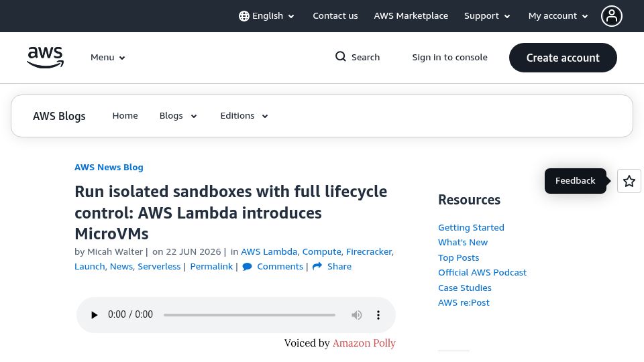Open the Firecracker category link

pos(369,251)
